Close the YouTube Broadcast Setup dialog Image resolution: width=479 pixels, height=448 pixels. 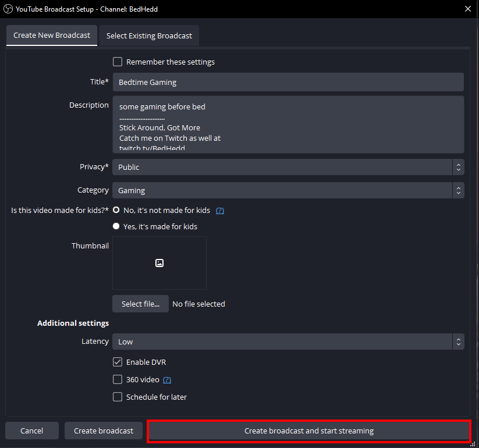[468, 9]
